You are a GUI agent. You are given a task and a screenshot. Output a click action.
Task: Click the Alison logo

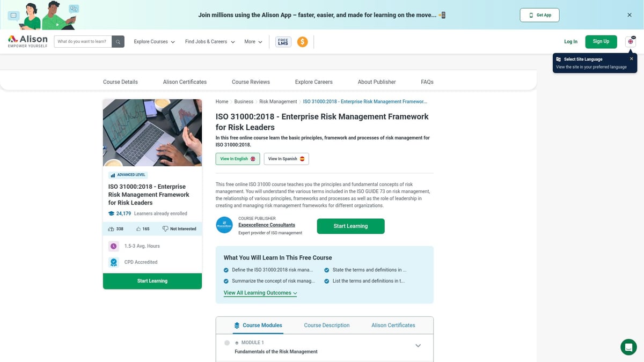coord(28,41)
